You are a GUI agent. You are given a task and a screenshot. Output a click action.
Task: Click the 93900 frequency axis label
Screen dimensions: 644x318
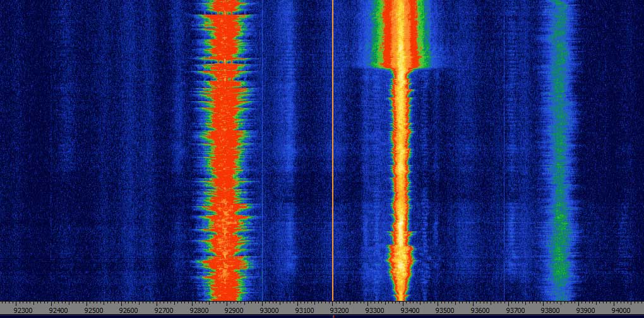click(x=585, y=310)
